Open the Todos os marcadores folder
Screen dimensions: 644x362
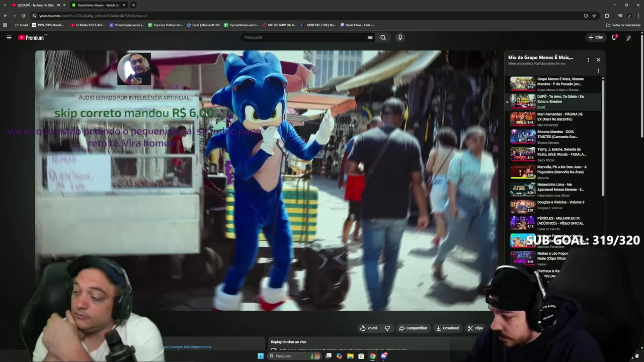[x=623, y=25]
